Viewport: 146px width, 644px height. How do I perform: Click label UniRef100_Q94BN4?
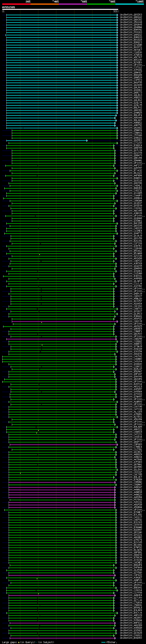pos(131,27)
